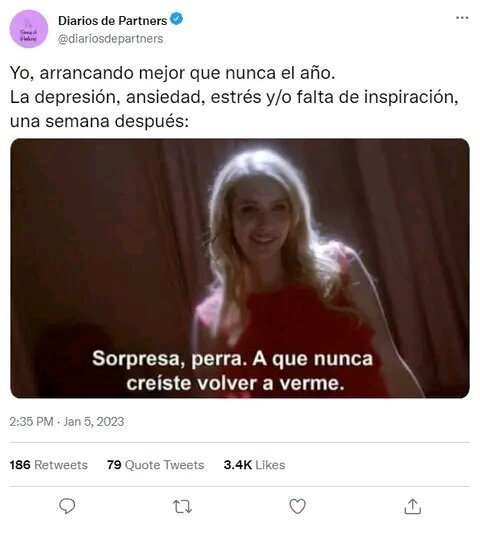This screenshot has height=536, width=480.
Task: View the 79 Quote Tweets list
Action: (x=156, y=465)
